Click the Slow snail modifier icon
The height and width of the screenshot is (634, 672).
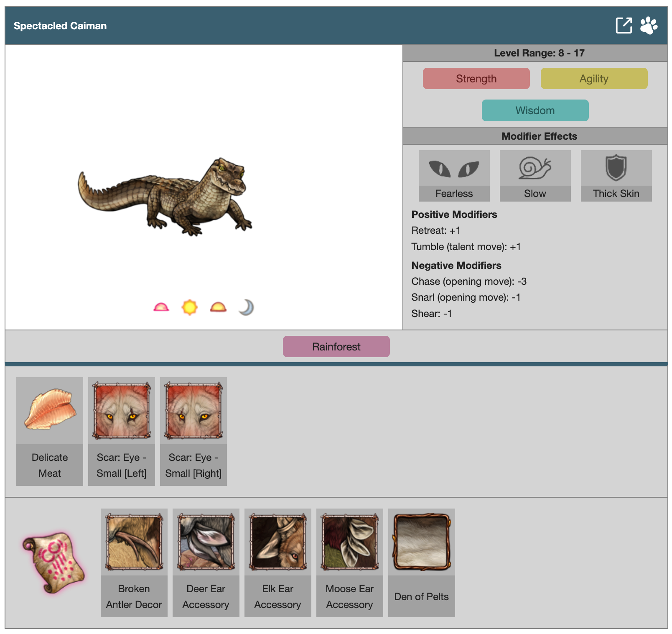[x=535, y=169]
